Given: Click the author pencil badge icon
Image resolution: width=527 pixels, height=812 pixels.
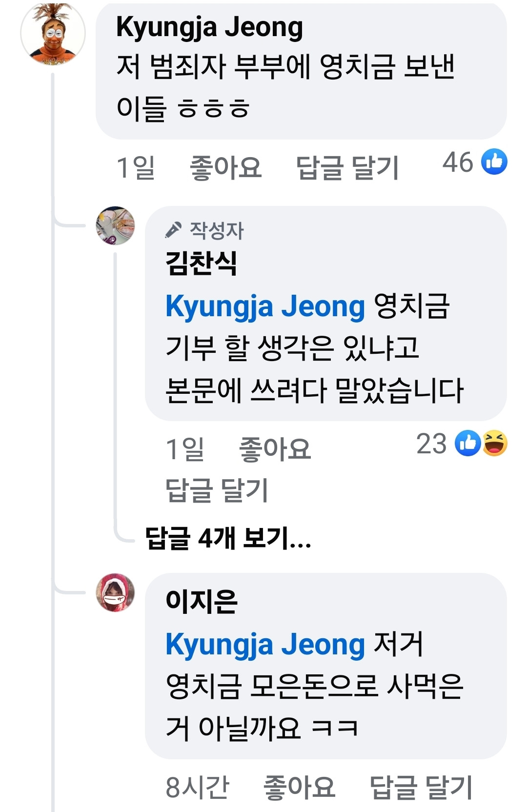Looking at the screenshot, I should coord(173,230).
